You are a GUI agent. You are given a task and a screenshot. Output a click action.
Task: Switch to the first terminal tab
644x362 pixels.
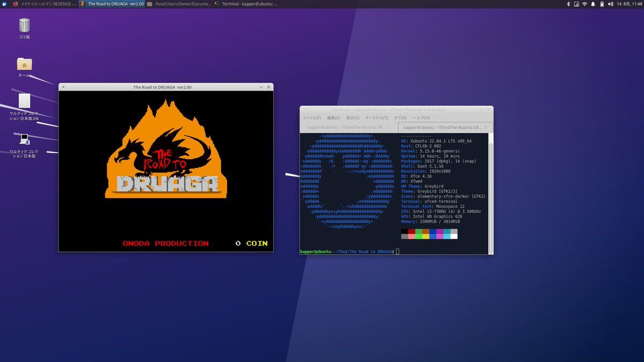tap(346, 128)
